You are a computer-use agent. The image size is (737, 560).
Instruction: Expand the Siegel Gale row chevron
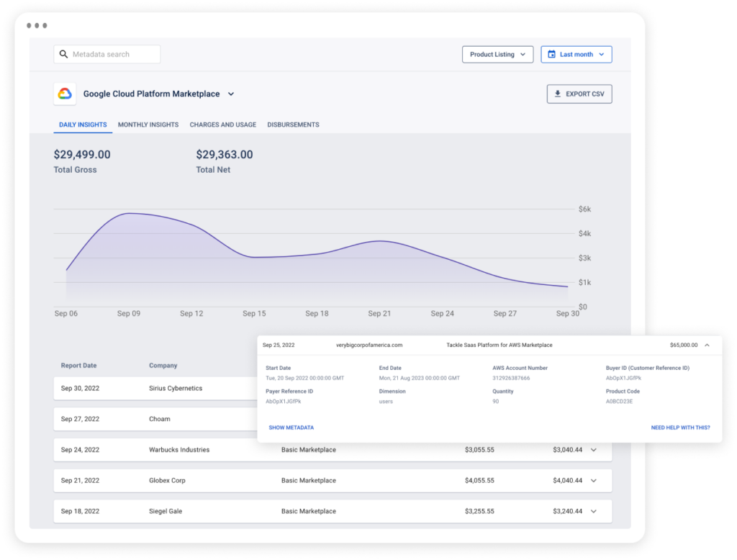594,511
